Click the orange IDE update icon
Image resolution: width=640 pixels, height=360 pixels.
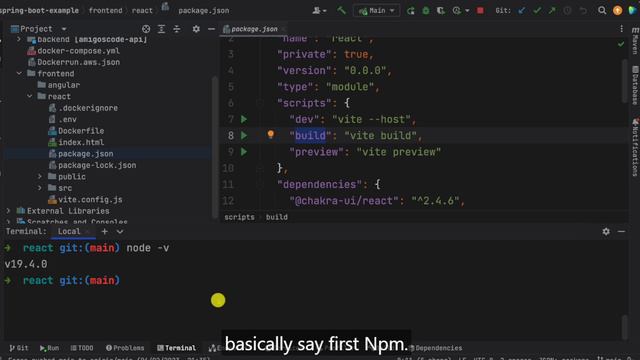(618, 11)
